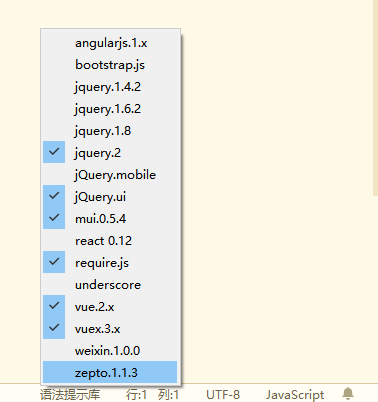Image resolution: width=378 pixels, height=402 pixels.
Task: Uncheck the vue.2.x library entry
Action: tap(110, 307)
